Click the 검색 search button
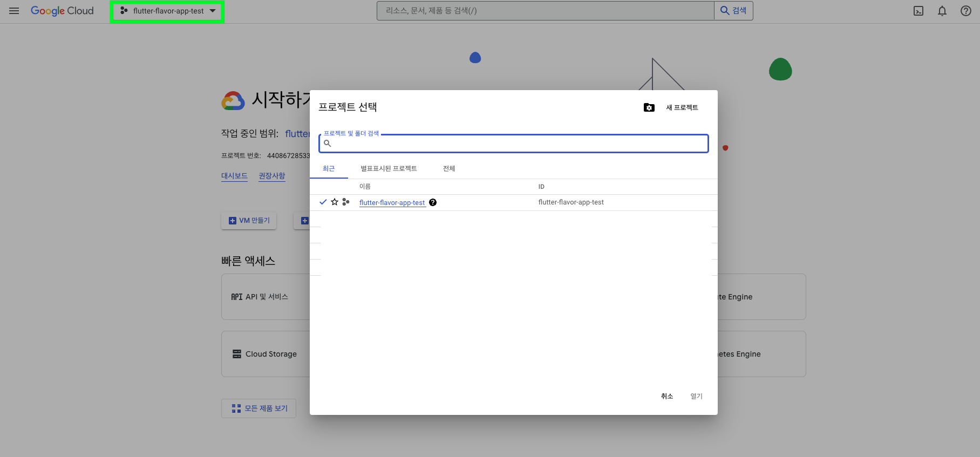The width and height of the screenshot is (980, 457). tap(733, 11)
